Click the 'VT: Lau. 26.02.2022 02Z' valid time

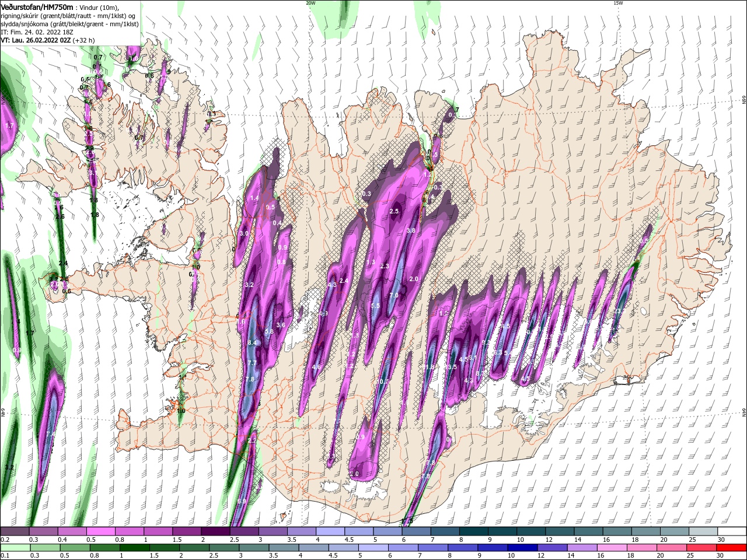36,40
